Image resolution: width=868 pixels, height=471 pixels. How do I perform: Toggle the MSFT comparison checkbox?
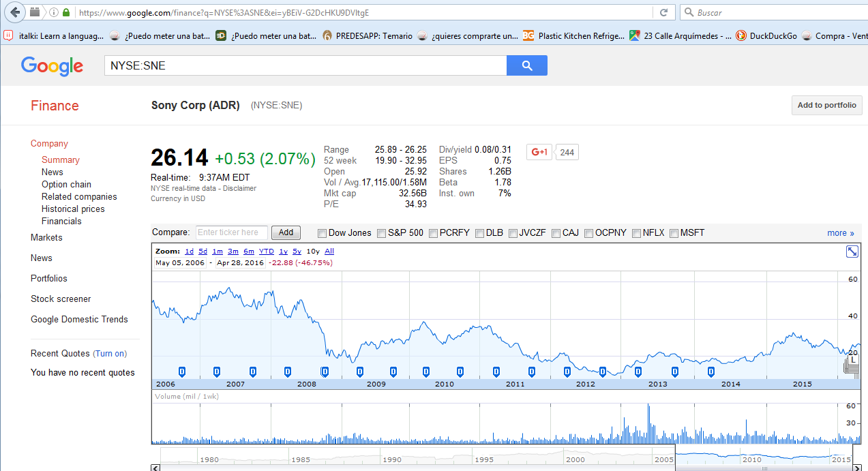tap(674, 233)
